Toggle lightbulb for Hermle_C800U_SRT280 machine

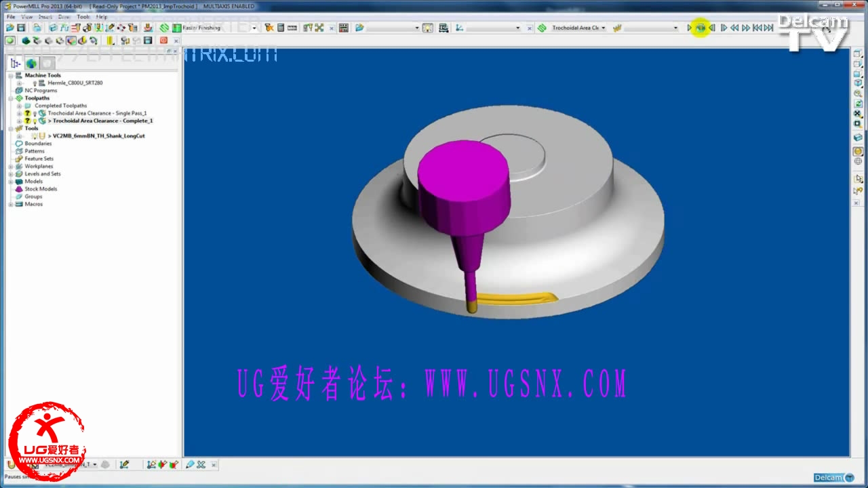click(x=35, y=83)
